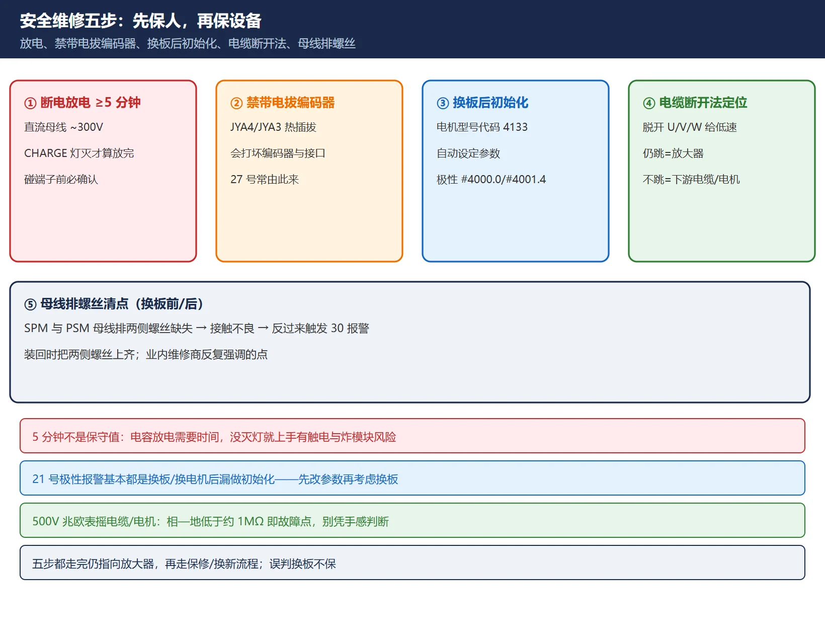825x644 pixels.
Task: Click the line 不跳=下游电缆/电机
Action: [x=691, y=180]
